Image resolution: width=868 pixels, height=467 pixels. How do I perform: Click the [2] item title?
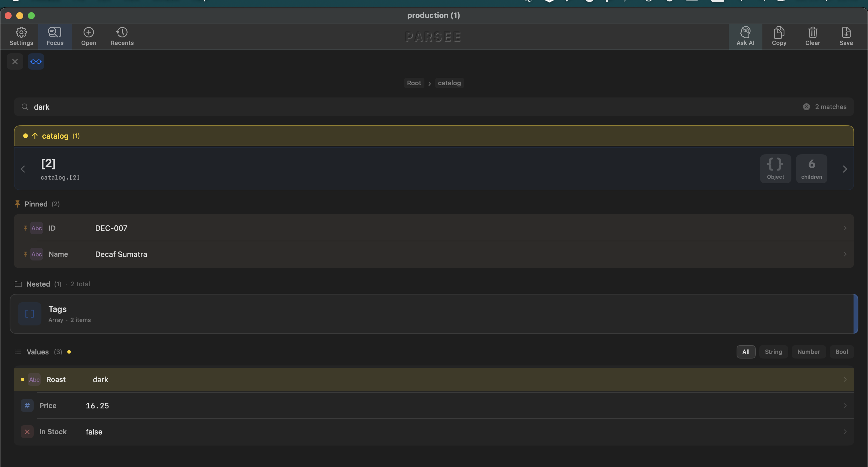point(48,163)
